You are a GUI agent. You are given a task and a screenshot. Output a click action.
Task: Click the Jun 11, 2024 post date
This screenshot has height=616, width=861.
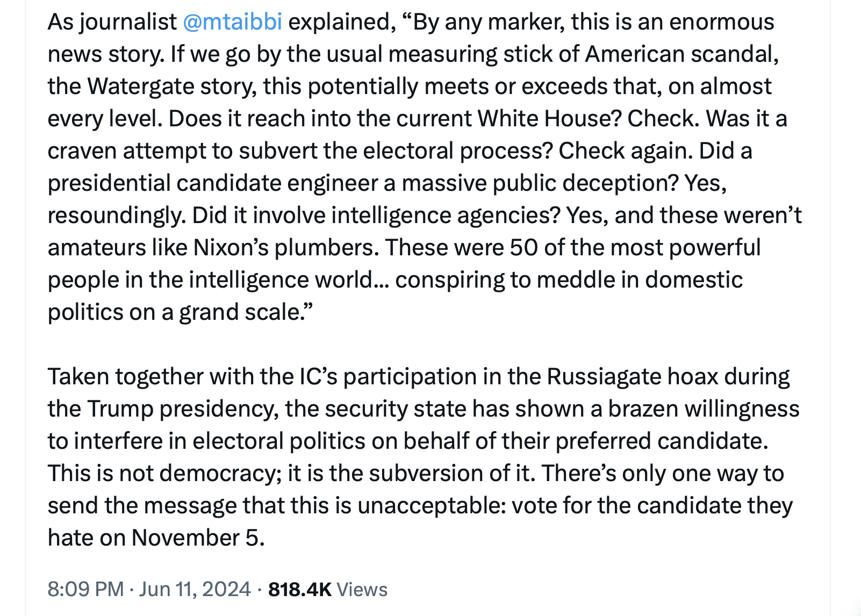pos(195,589)
